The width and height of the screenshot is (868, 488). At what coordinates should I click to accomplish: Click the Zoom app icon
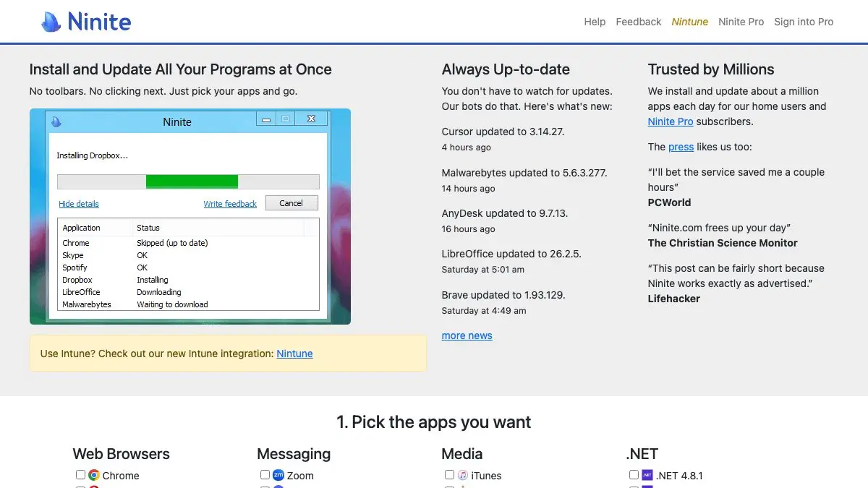click(x=278, y=475)
